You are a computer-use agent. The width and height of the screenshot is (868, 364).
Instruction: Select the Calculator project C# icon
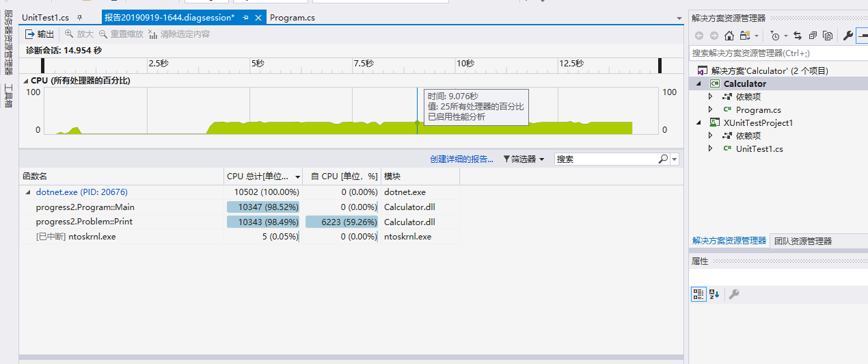715,83
